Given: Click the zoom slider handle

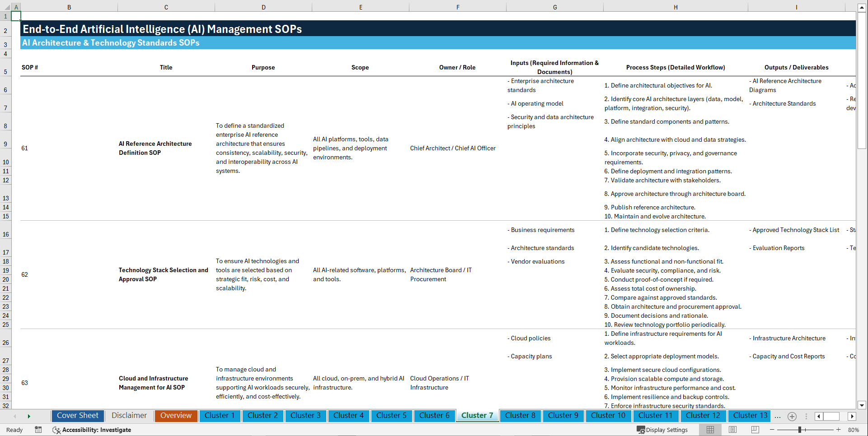Looking at the screenshot, I should [800, 430].
